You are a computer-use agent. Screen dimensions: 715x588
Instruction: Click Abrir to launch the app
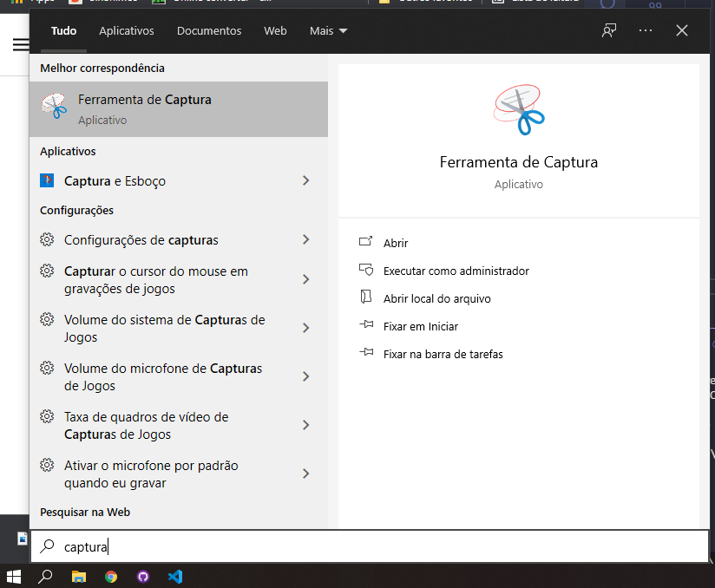pyautogui.click(x=396, y=243)
